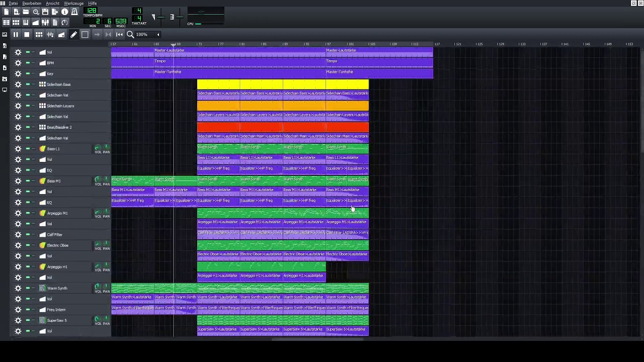
Task: Open track menu for Warm Synth gear
Action: click(x=18, y=289)
